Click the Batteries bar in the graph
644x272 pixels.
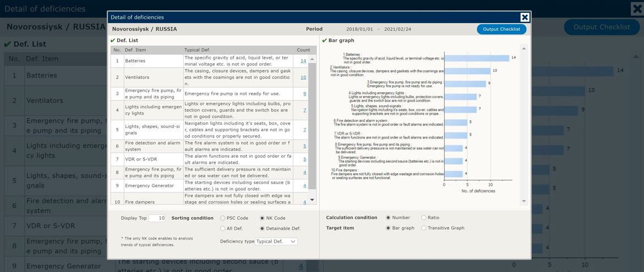click(x=476, y=58)
